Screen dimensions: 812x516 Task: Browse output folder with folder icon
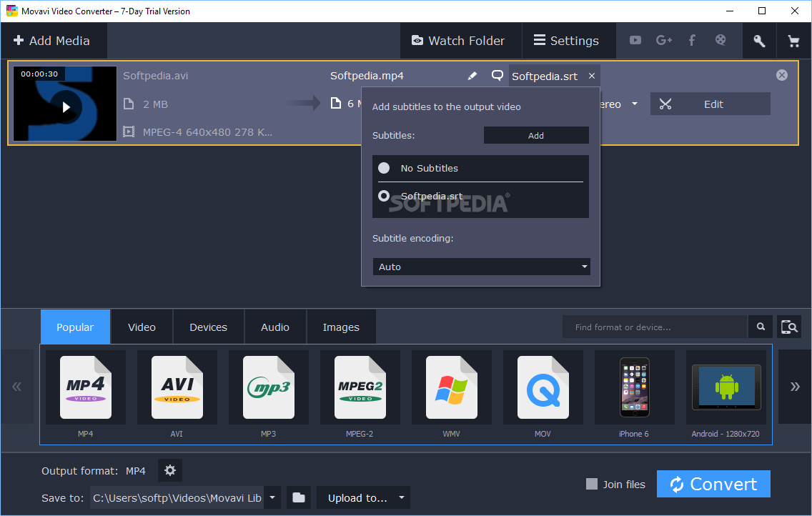tap(298, 498)
